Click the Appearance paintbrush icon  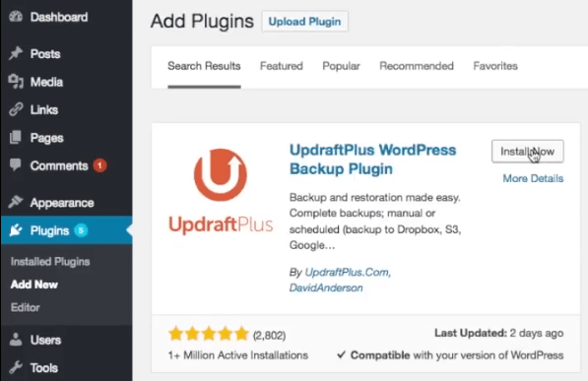(16, 202)
